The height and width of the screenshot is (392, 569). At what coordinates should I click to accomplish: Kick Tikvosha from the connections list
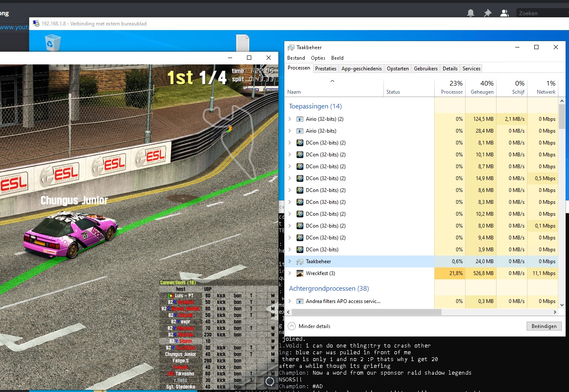pyautogui.click(x=221, y=374)
